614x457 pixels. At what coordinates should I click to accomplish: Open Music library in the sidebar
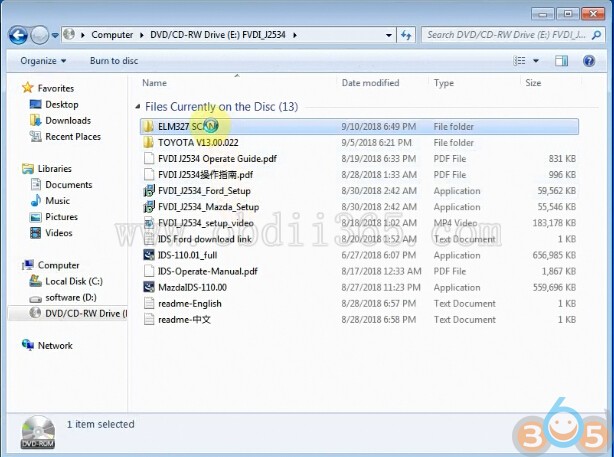(58, 201)
